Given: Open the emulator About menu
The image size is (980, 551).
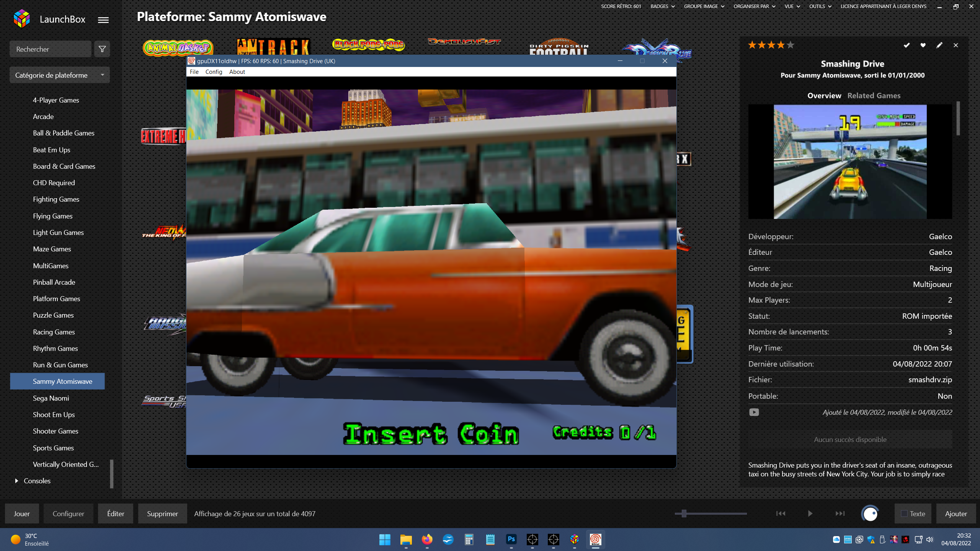Looking at the screenshot, I should click(x=237, y=72).
